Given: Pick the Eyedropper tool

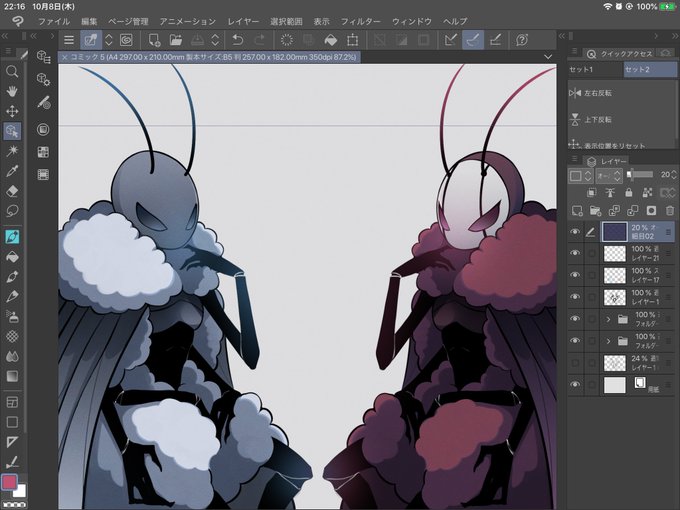Looking at the screenshot, I should point(12,170).
